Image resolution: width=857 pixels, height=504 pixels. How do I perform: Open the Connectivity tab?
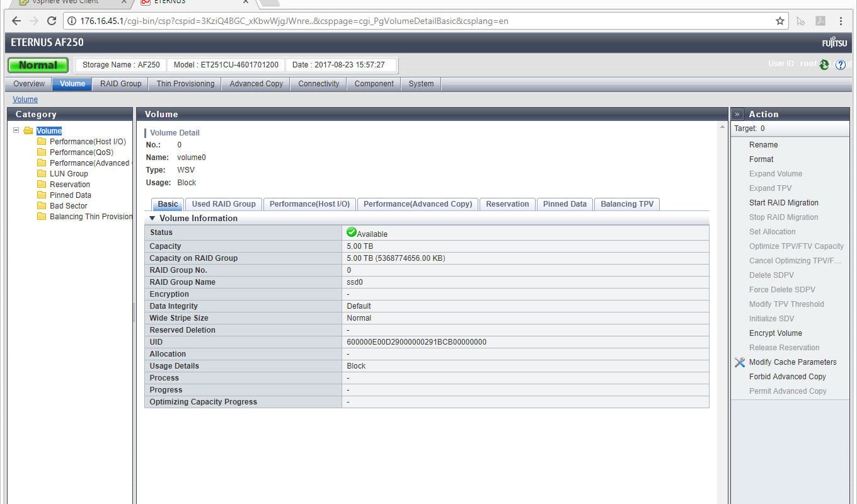319,84
